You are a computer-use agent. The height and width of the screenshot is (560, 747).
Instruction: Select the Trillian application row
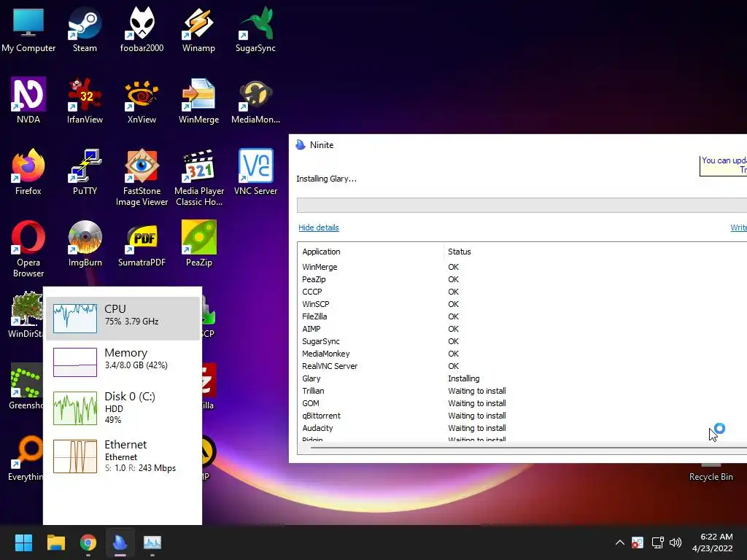click(x=522, y=391)
